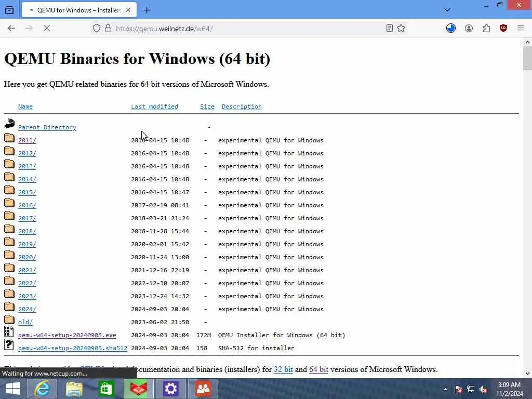Open the old/ folder link

click(x=25, y=322)
